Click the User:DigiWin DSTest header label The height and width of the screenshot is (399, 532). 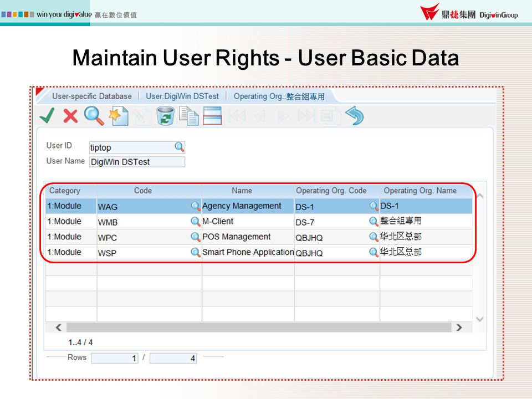coord(182,96)
